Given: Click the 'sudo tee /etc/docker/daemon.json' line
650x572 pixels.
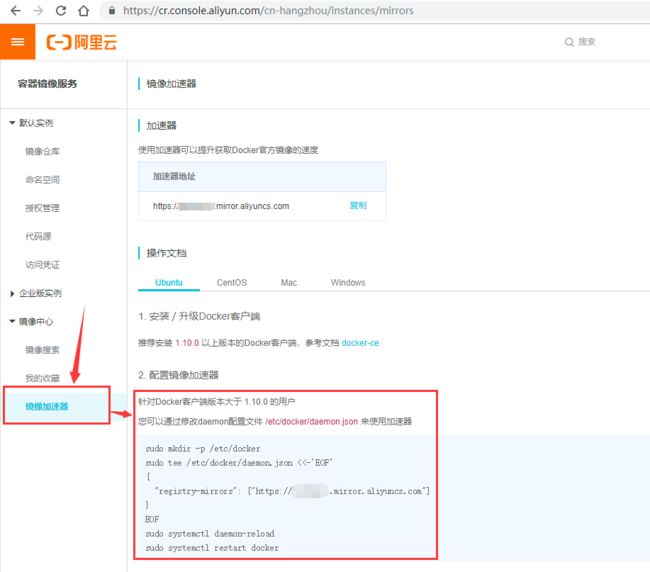Looking at the screenshot, I should [239, 463].
